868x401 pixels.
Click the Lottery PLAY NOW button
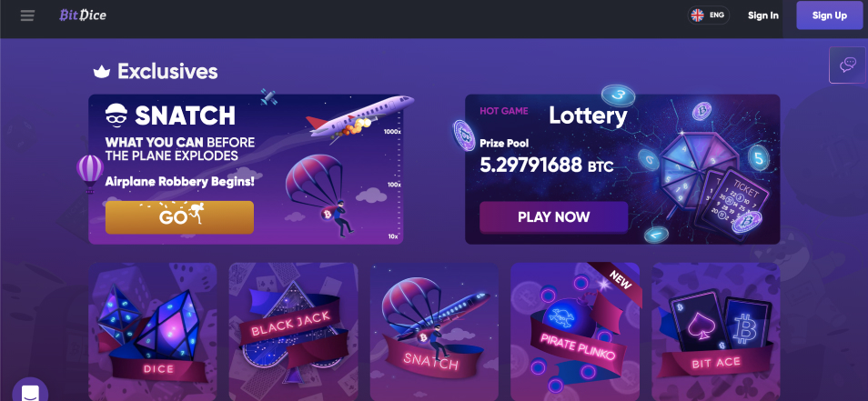tap(553, 216)
